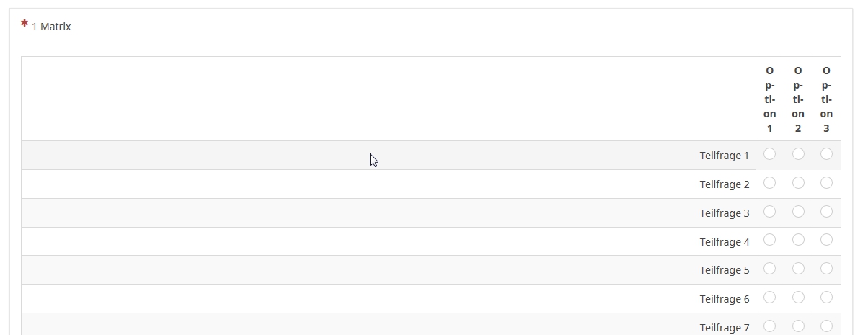This screenshot has height=335, width=868.
Task: Click the Teilfrage 1 row label
Action: point(724,156)
